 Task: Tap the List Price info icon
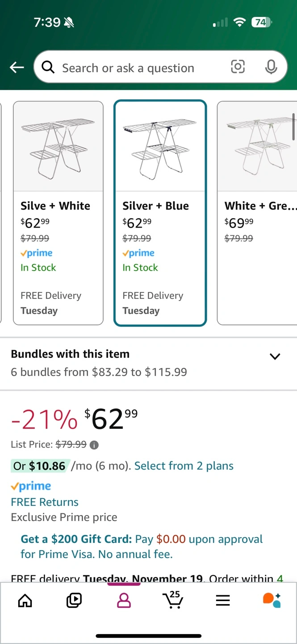click(94, 445)
